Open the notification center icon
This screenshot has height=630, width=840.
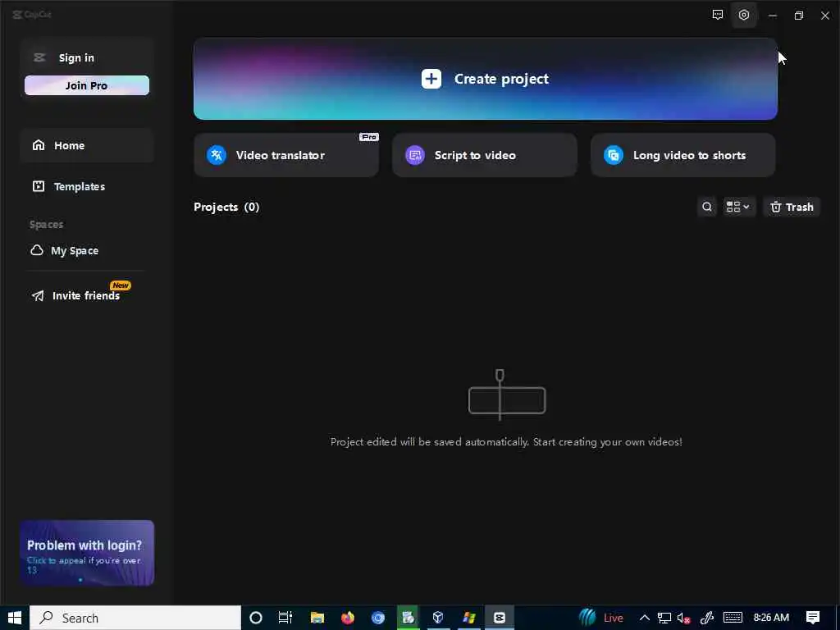(x=813, y=618)
